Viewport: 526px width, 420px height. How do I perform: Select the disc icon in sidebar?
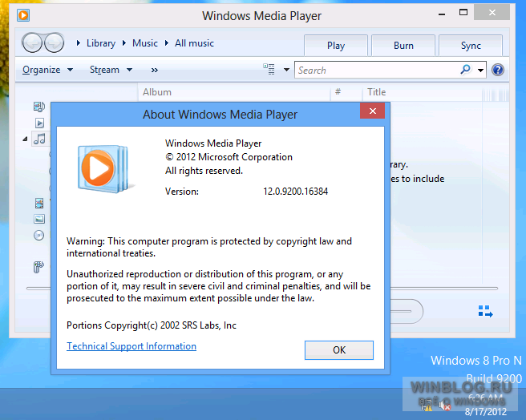[x=39, y=236]
